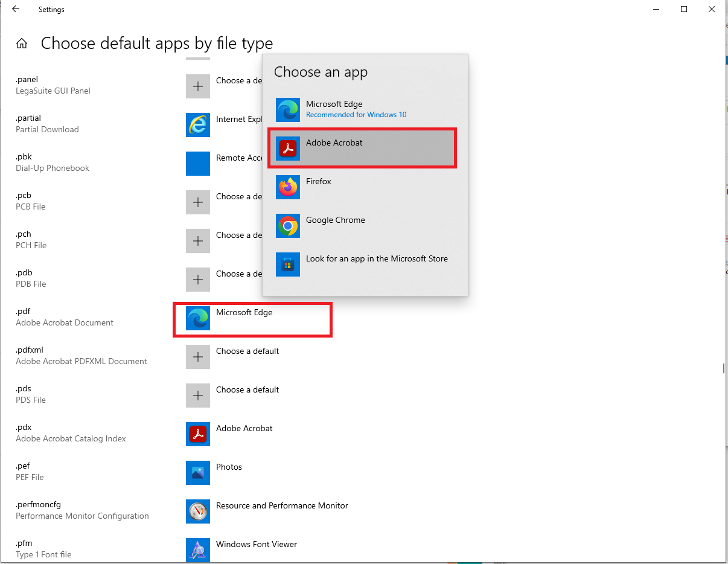Click the Performance Monitor icon for .perfmoncfg
This screenshot has height=564, width=728.
click(198, 511)
